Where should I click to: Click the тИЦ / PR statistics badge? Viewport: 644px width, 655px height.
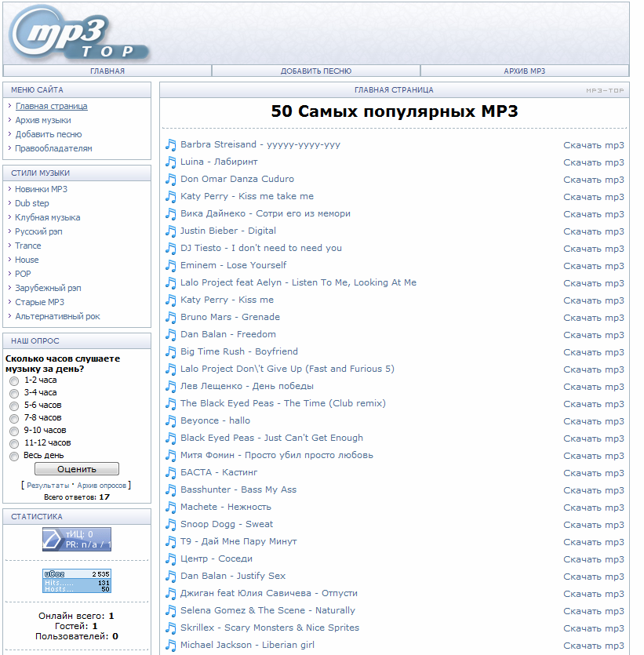(77, 539)
